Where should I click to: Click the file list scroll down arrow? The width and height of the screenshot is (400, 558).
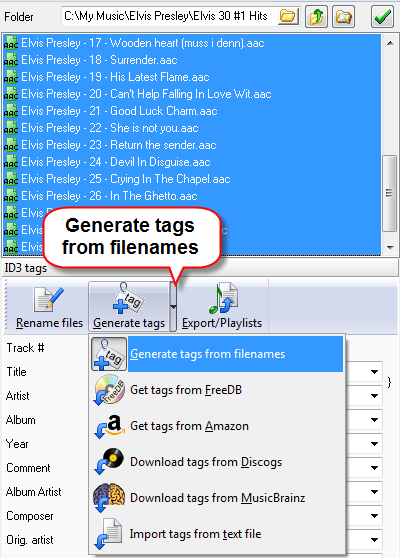(x=390, y=247)
